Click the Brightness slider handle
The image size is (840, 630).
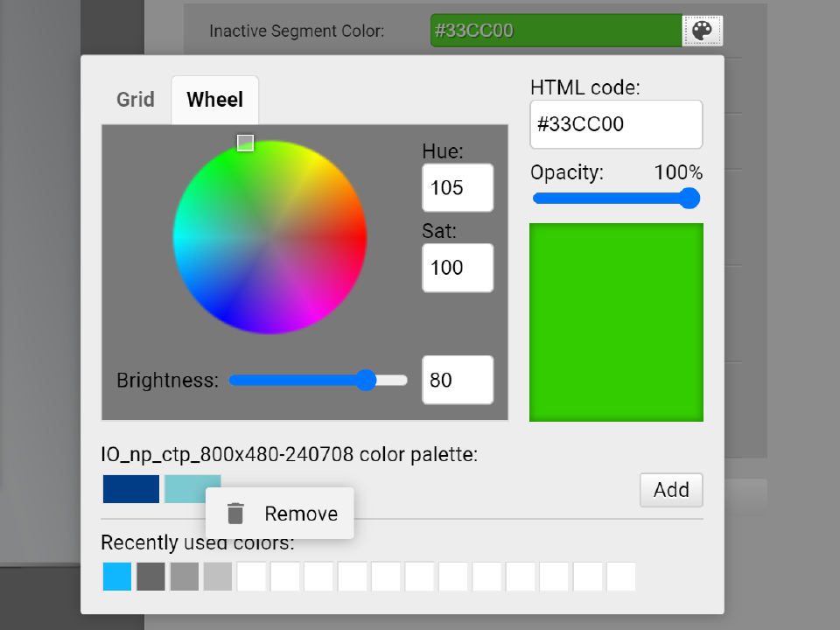point(367,380)
